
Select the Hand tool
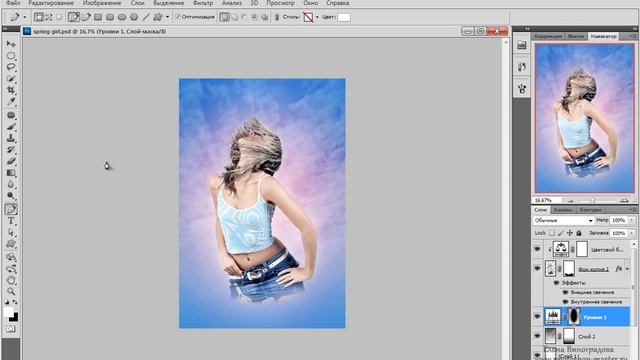11,280
